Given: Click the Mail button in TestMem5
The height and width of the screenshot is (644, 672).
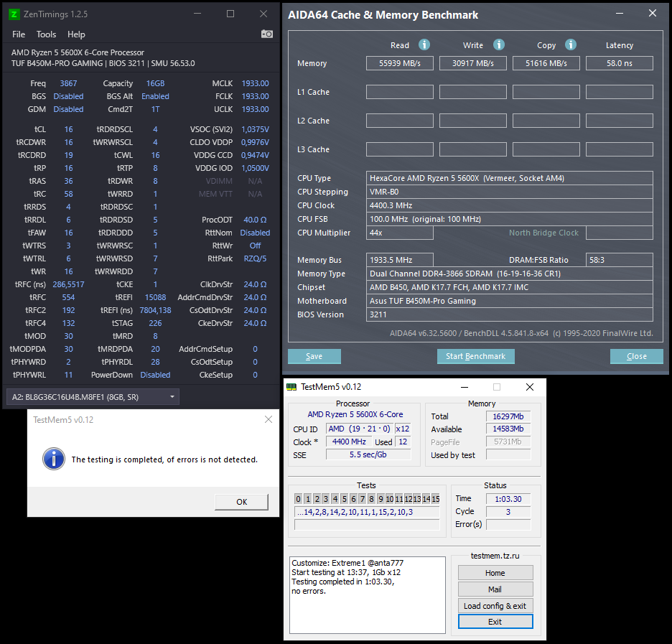Looking at the screenshot, I should tap(495, 589).
